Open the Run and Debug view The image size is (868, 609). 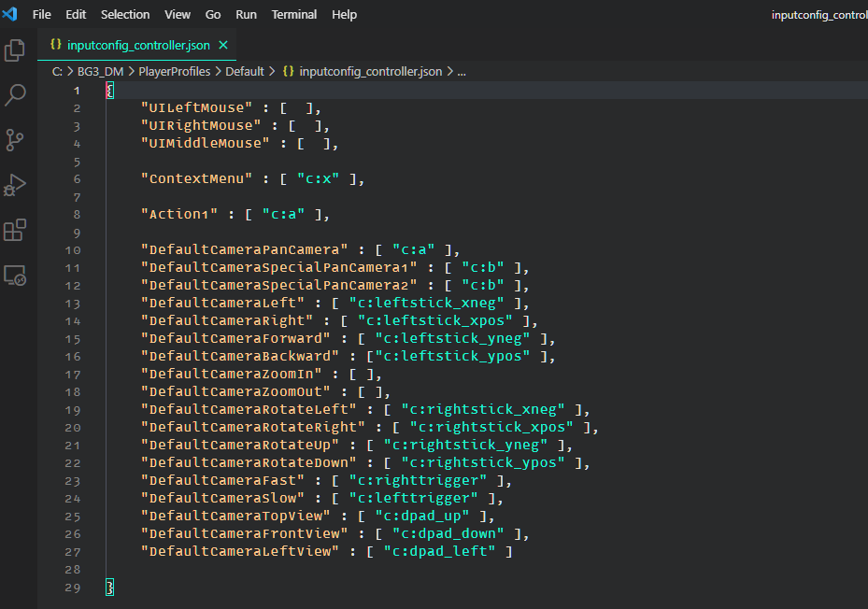(15, 185)
